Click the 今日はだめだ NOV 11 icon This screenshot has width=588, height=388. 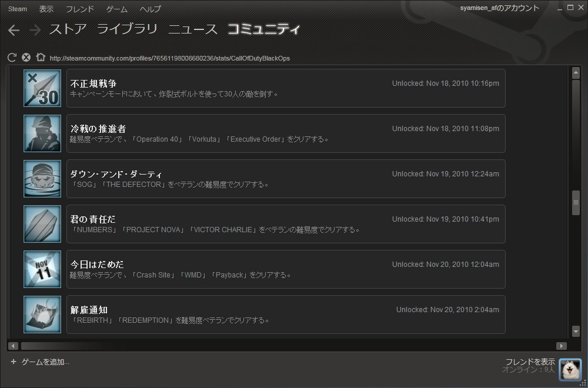coord(42,269)
